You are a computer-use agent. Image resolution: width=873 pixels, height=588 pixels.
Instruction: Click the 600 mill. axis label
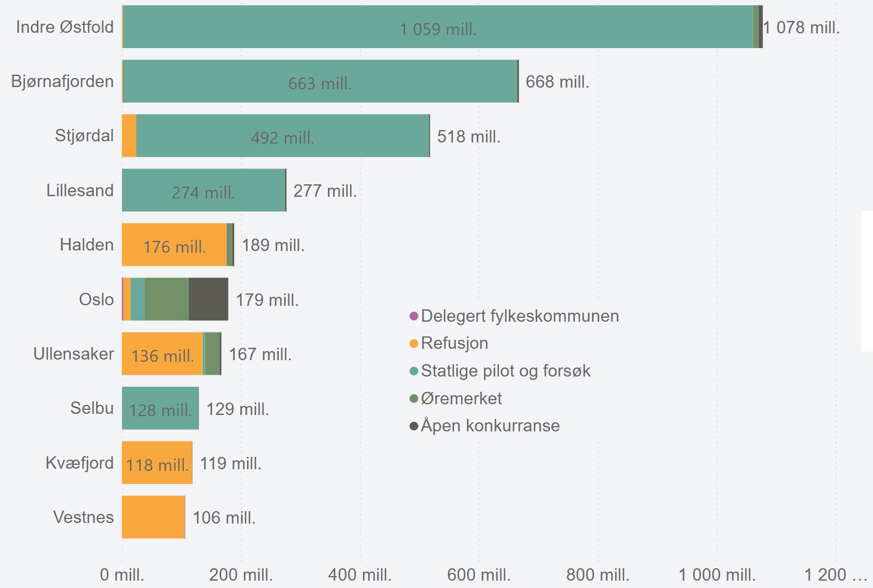479,574
